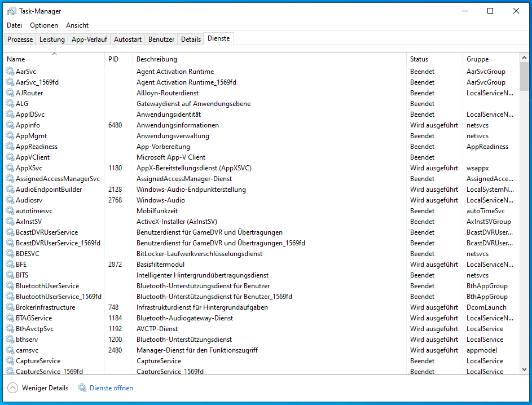Click the service icon next to Audiosrv

(10, 200)
